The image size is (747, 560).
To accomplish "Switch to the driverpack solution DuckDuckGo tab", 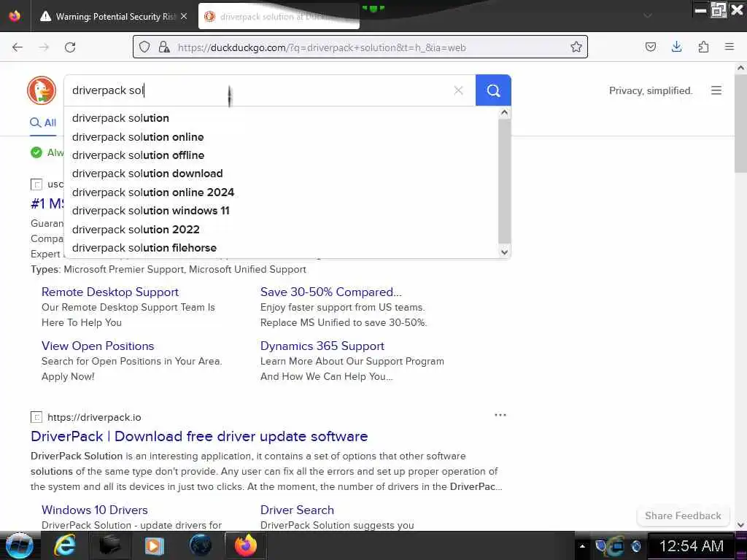I will click(279, 16).
